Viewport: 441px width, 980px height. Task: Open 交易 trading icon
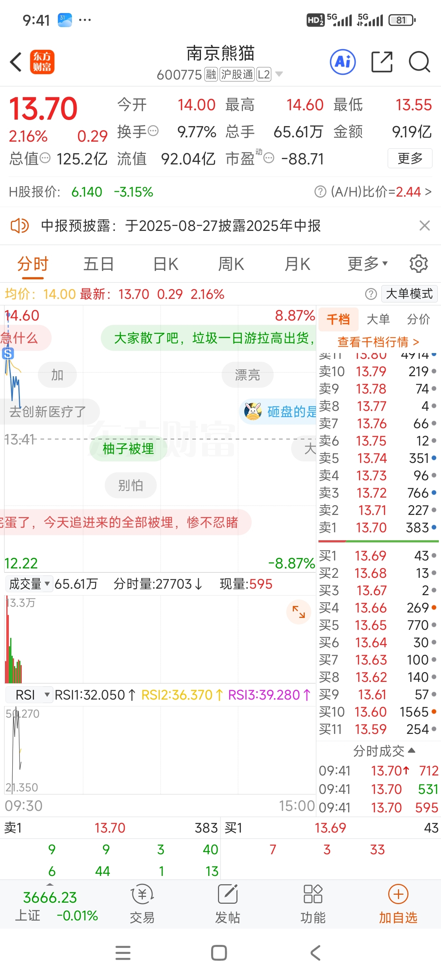(142, 903)
